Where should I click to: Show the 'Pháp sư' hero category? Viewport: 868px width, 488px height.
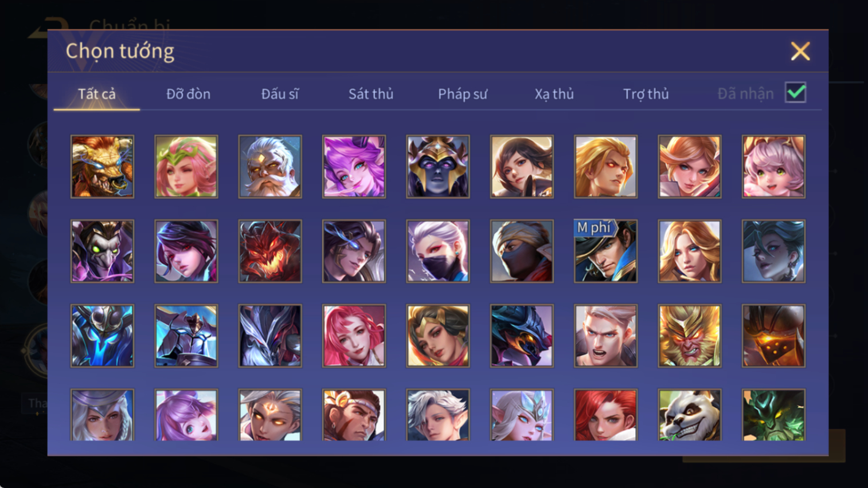(x=463, y=94)
